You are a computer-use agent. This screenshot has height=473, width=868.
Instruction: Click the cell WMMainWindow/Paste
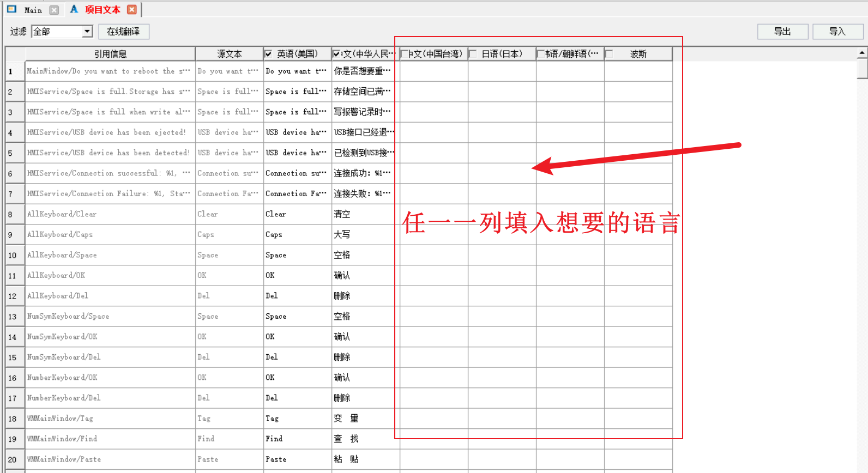point(110,459)
